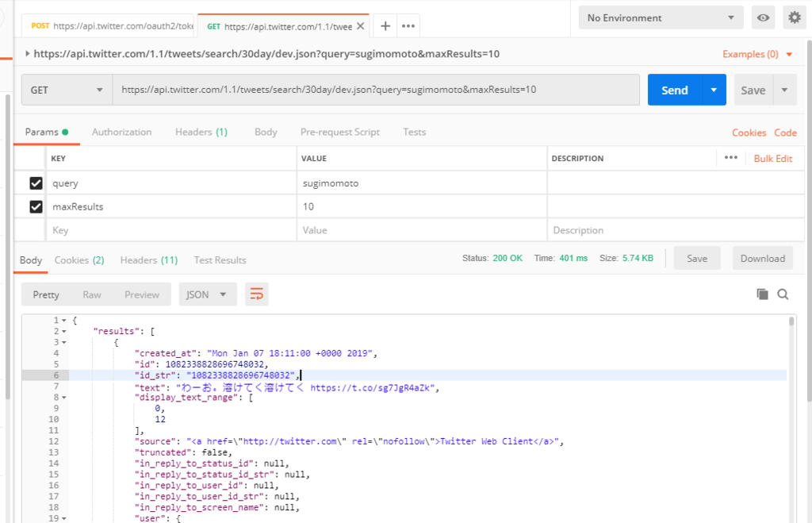Screen dimensions: 812x523
Task: Open the environment quick look eye icon
Action: [763, 17]
